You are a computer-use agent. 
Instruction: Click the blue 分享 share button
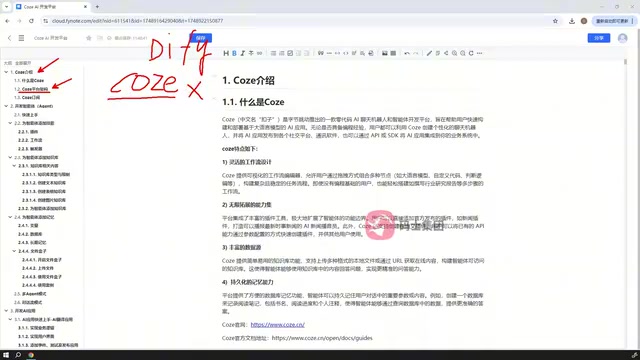599,38
